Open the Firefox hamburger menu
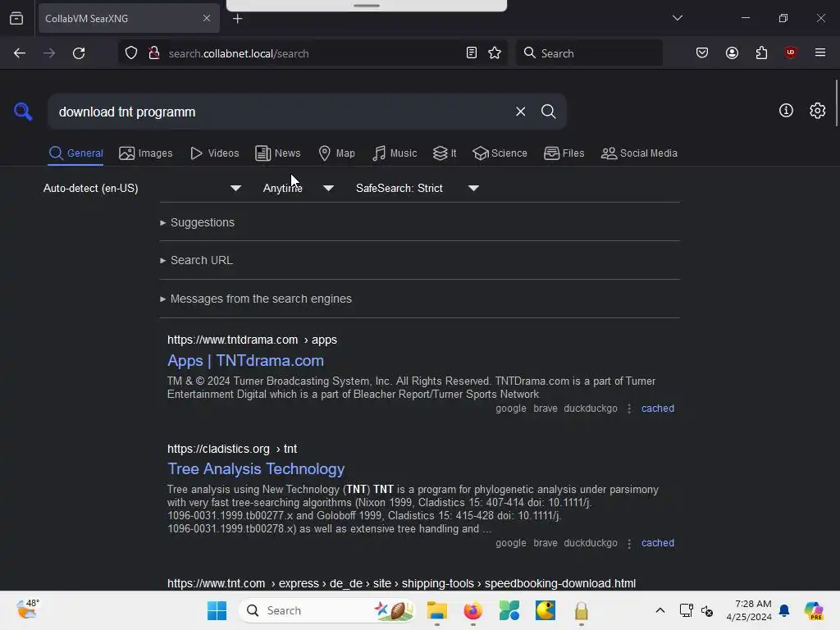 819,52
